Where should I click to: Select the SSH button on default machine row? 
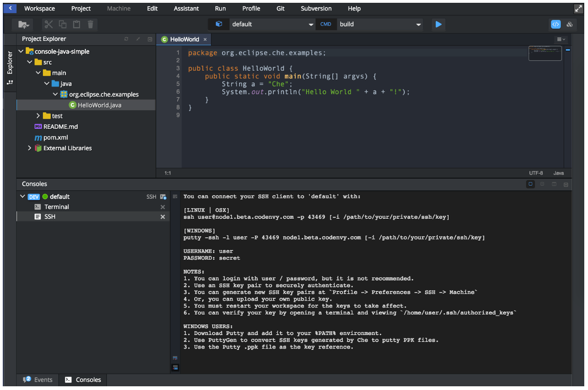151,197
